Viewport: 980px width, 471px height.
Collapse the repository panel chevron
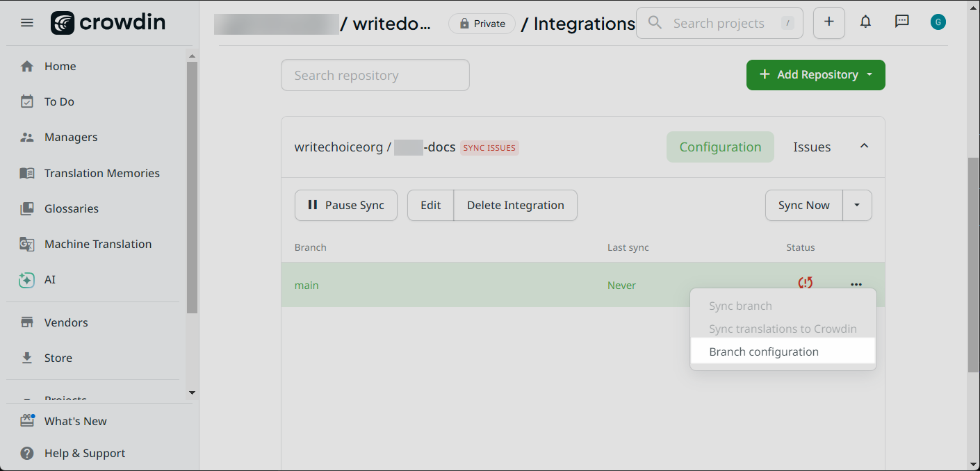coord(864,147)
